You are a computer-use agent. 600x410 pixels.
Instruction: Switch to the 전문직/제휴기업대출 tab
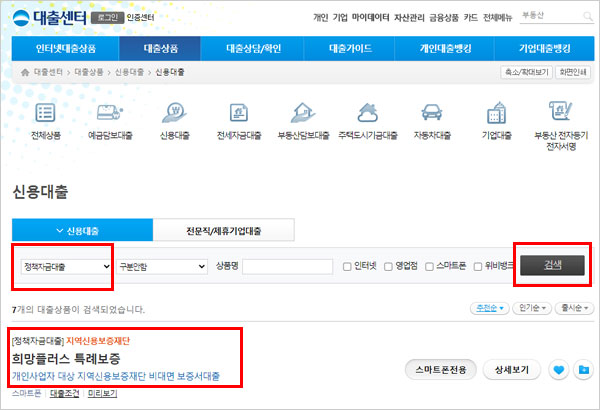[223, 230]
